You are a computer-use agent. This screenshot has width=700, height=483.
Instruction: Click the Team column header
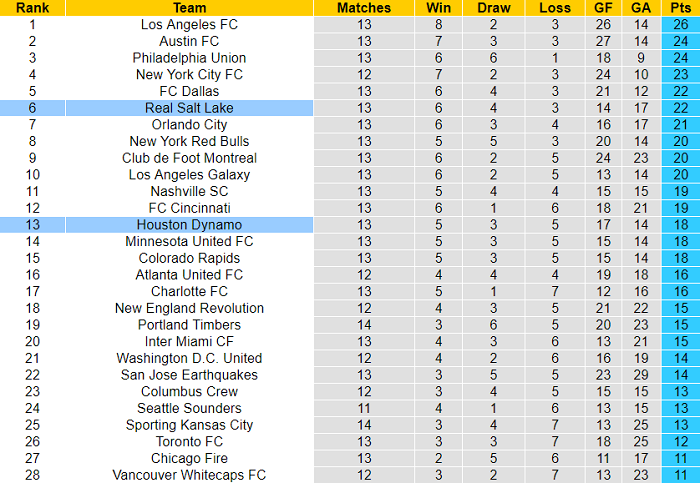189,7
